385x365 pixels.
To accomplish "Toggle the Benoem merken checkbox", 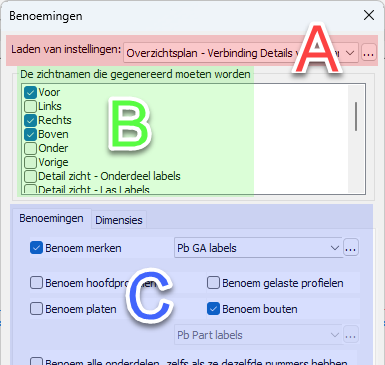I will (x=36, y=248).
